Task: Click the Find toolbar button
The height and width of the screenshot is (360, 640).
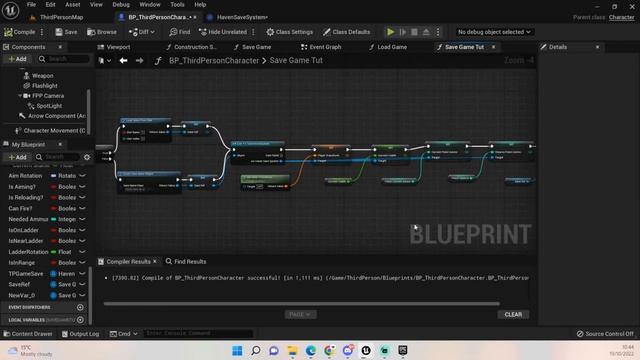Action: coord(180,32)
